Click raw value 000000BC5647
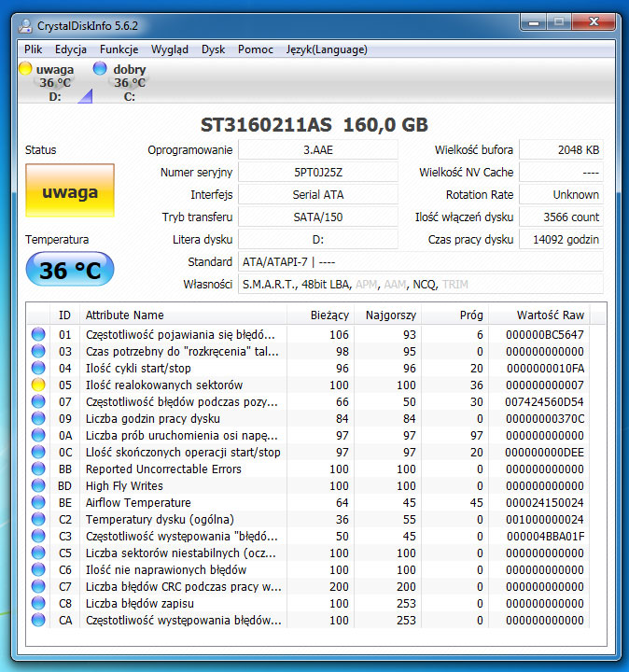 click(x=545, y=335)
